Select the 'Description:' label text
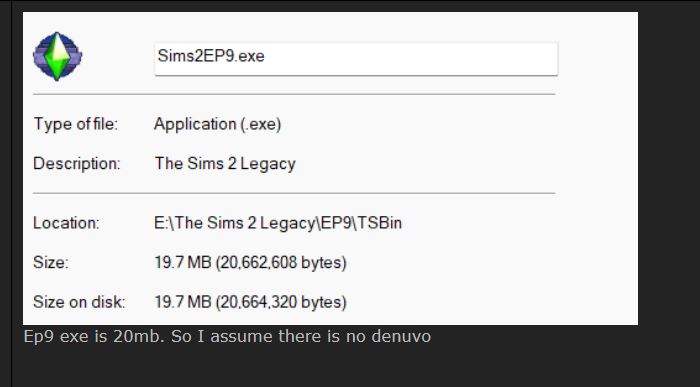 click(x=76, y=163)
